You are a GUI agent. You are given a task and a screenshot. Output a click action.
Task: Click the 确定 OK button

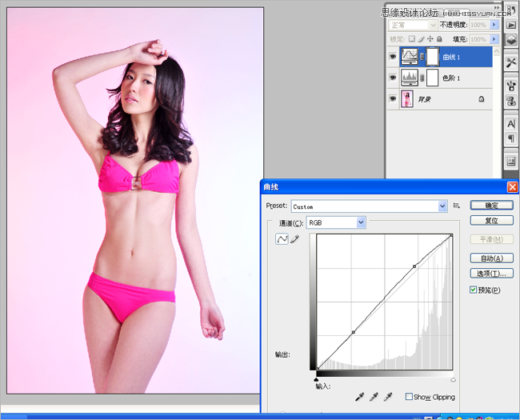tap(491, 206)
